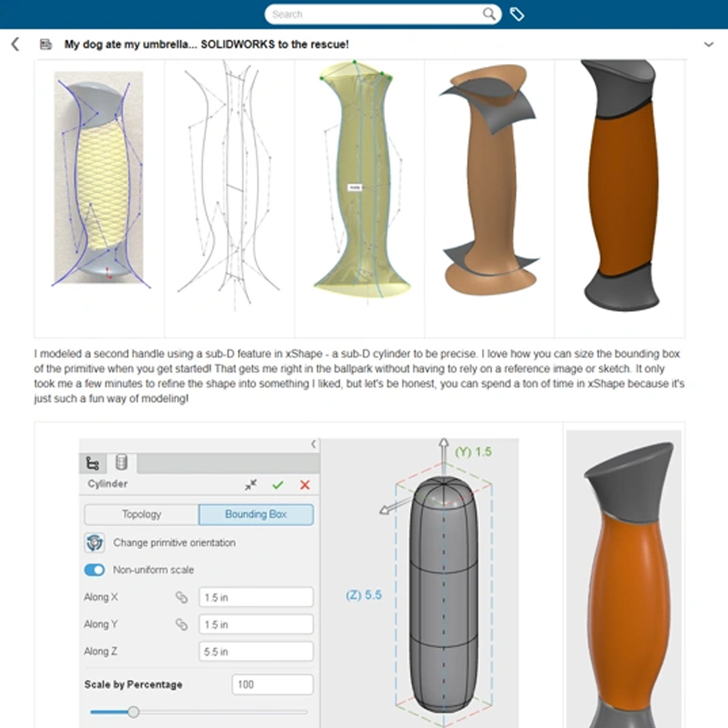The height and width of the screenshot is (728, 728).
Task: Open the umbrella handle sketch photo thumbnail
Action: pyautogui.click(x=99, y=178)
